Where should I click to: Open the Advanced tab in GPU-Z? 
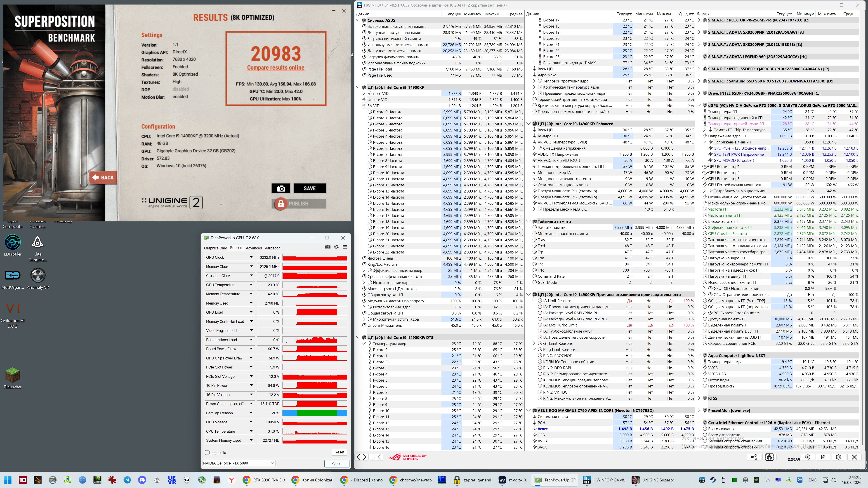(254, 248)
